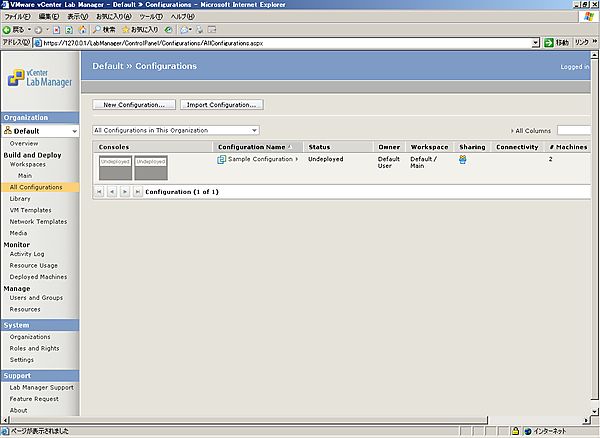Open the browser Search tool
600x438 pixels.
pyautogui.click(x=104, y=29)
